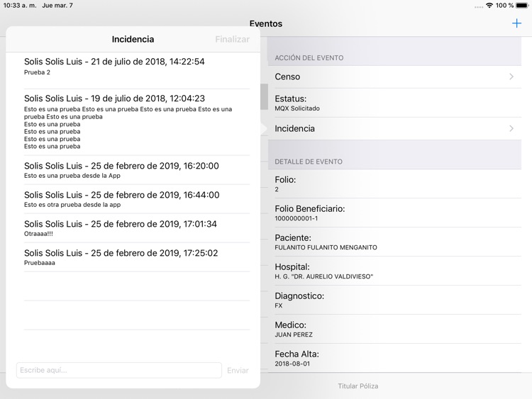Select the Paciente detail row

397,242
